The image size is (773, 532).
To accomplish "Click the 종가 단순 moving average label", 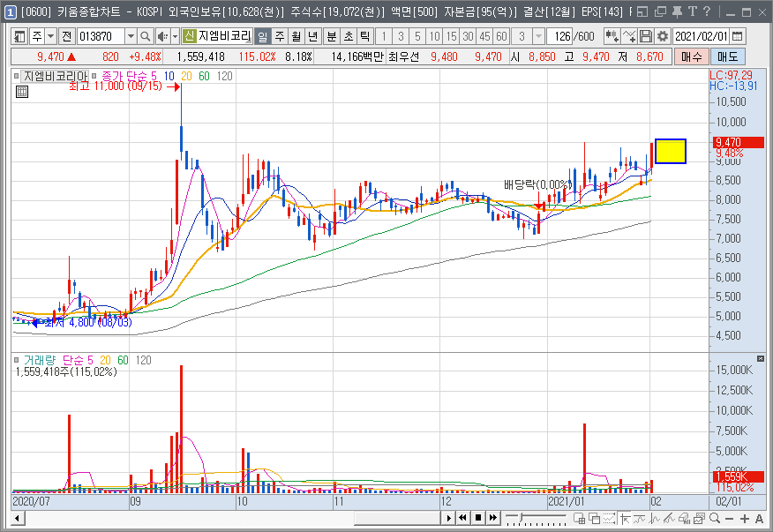I will (124, 76).
